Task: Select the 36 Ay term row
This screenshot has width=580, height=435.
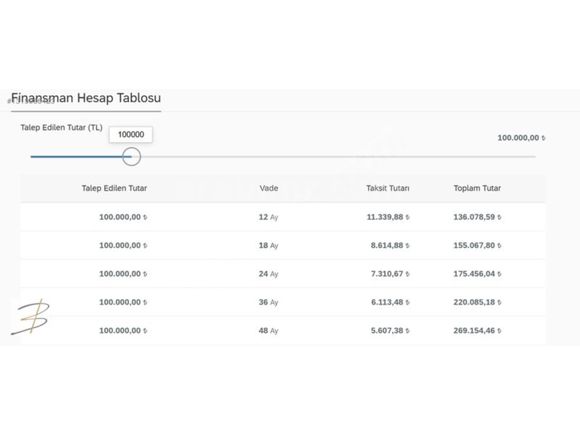Action: (x=283, y=302)
